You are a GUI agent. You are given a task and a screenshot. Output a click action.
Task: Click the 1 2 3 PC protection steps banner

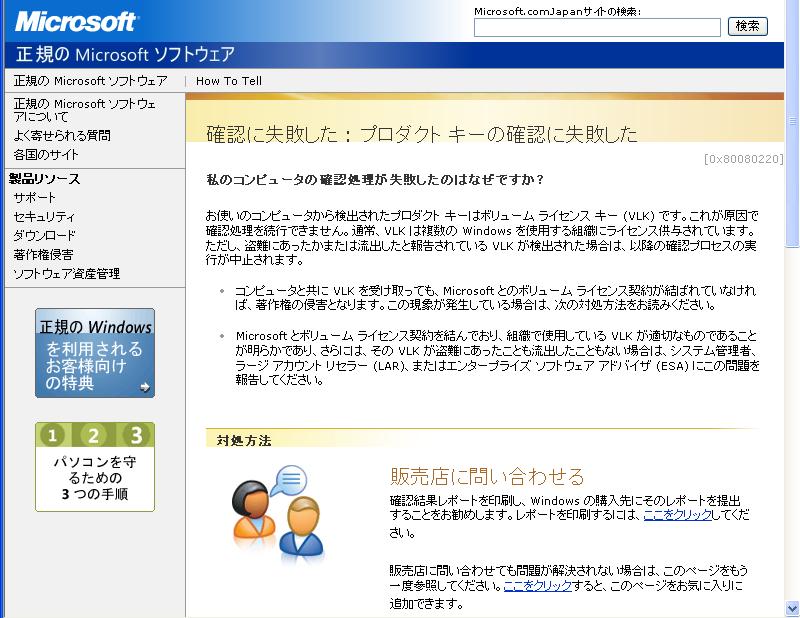95,466
